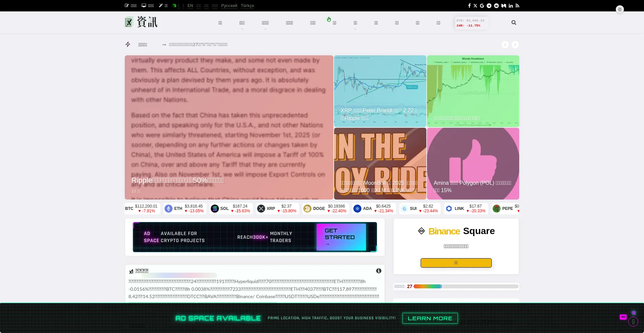
Task: Select the EN language option
Action: (x=190, y=6)
